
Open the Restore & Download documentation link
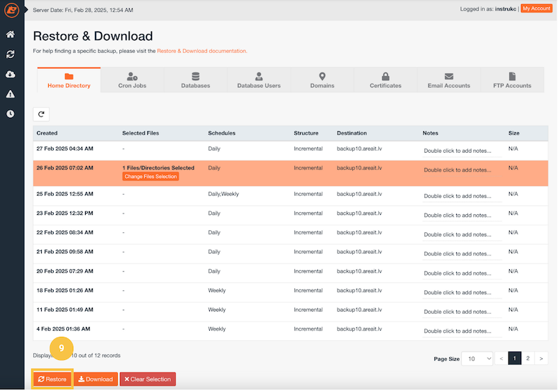tap(202, 51)
